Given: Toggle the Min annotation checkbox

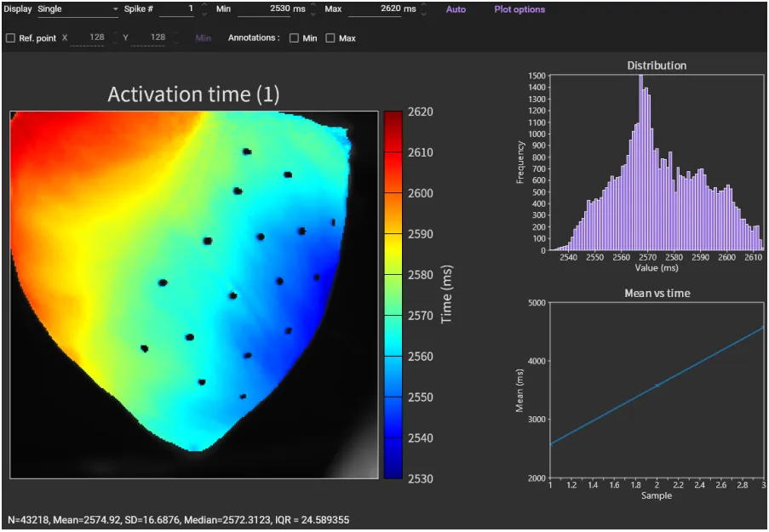Looking at the screenshot, I should [294, 38].
